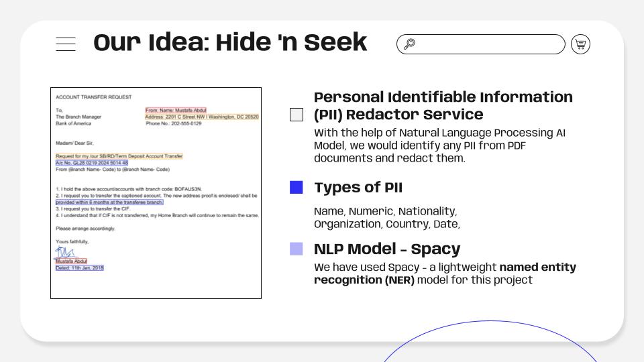Image resolution: width=644 pixels, height=362 pixels.
Task: Click 'Please arrange accordingly.' in document
Action: pos(85,229)
